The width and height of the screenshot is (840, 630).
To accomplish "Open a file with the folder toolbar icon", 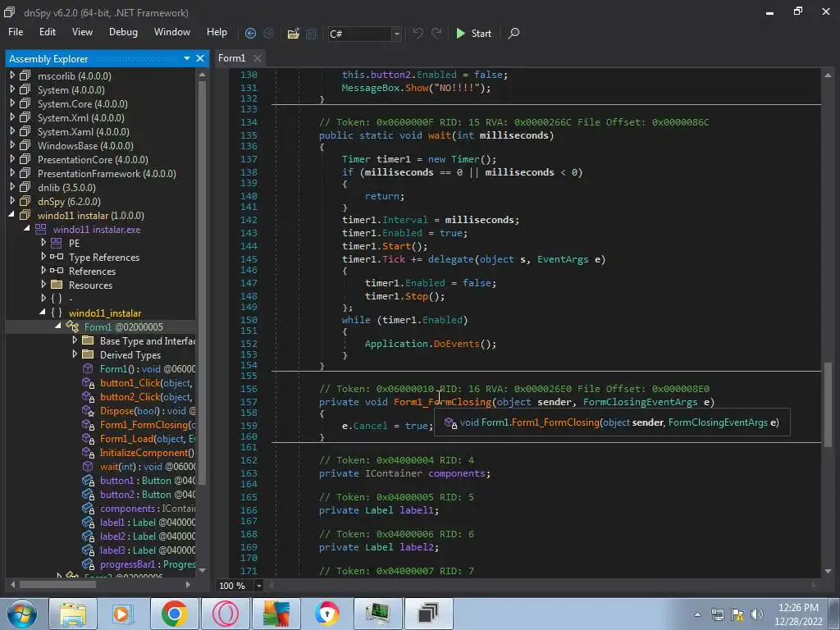I will [x=293, y=33].
